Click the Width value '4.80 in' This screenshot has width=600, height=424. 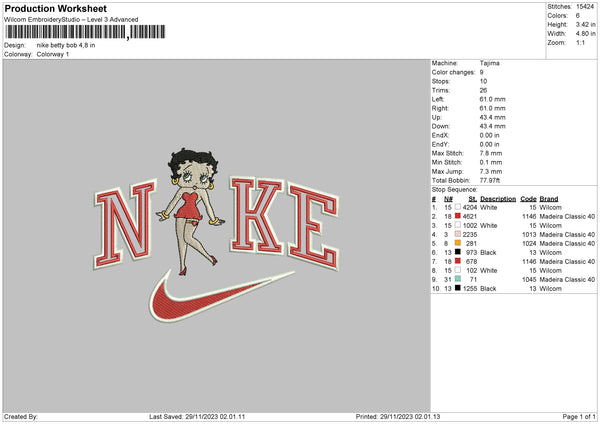coord(585,34)
